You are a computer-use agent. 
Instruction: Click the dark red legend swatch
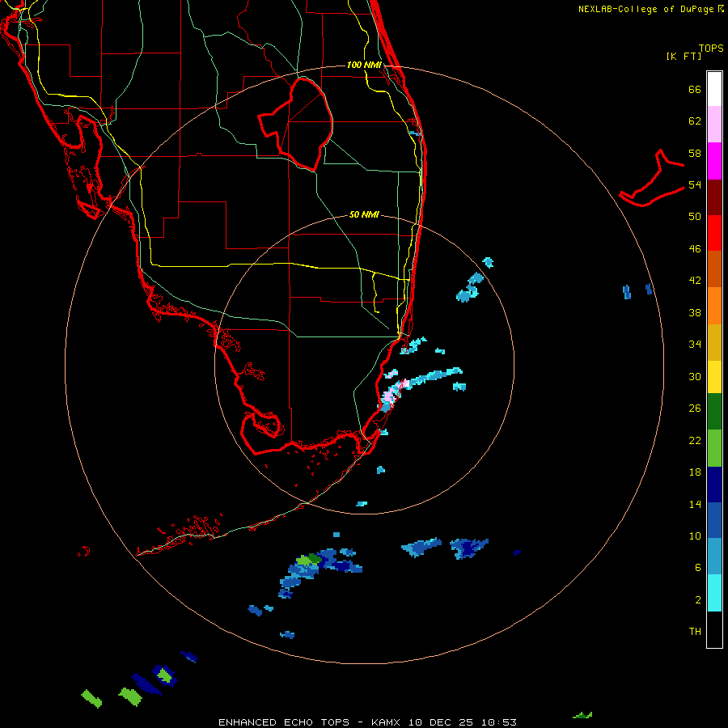[x=714, y=197]
